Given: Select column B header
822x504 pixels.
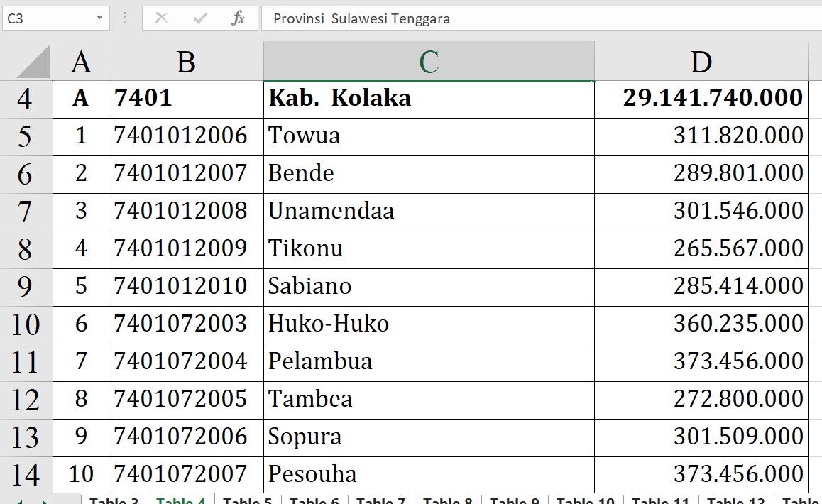Looking at the screenshot, I should 186,62.
